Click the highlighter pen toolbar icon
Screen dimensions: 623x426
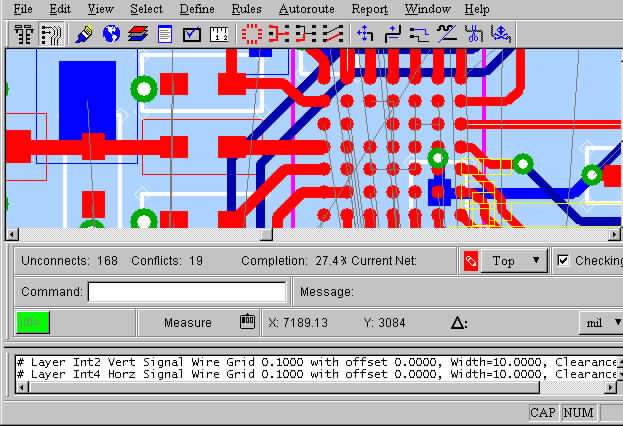(84, 33)
